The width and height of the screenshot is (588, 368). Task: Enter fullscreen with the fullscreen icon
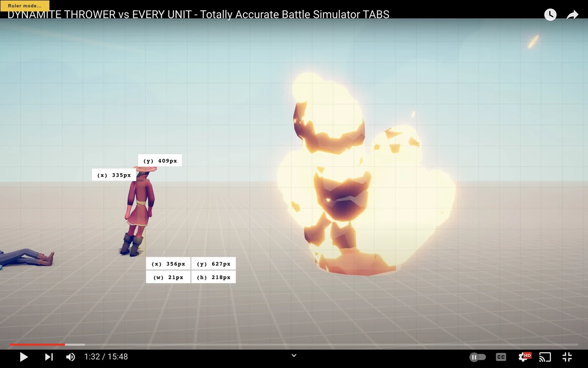(x=567, y=357)
